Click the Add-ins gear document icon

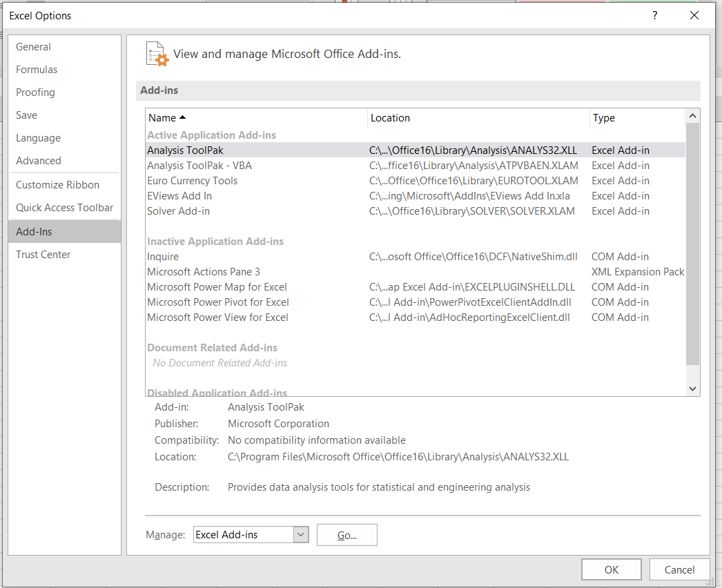click(x=157, y=54)
